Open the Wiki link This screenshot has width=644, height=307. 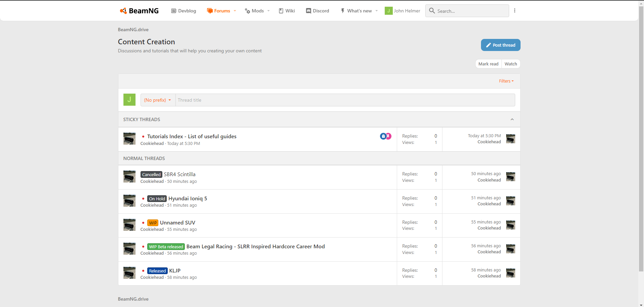[x=287, y=11]
